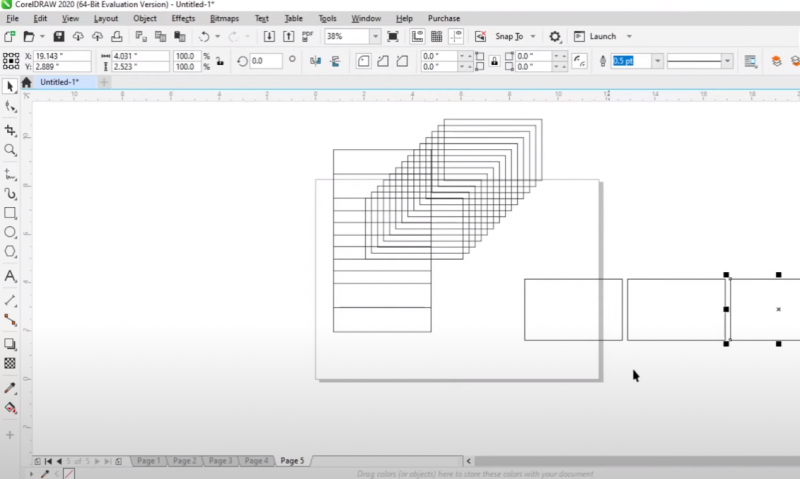Toggle show grid button
Image resolution: width=800 pixels, height=479 pixels.
(437, 36)
